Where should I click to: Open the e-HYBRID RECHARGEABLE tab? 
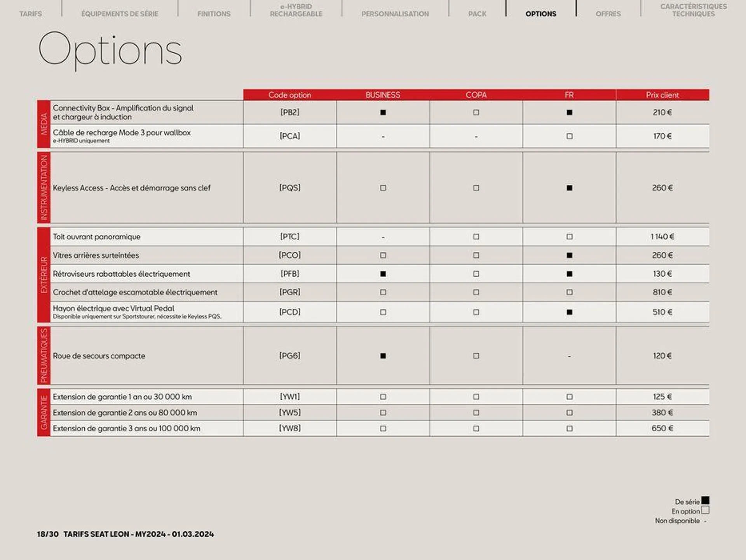[296, 10]
